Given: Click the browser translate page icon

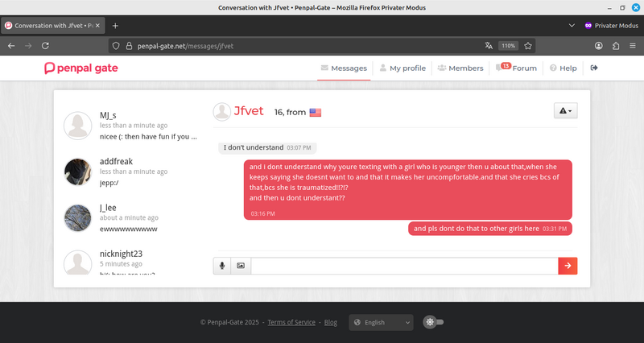Looking at the screenshot, I should (x=489, y=46).
